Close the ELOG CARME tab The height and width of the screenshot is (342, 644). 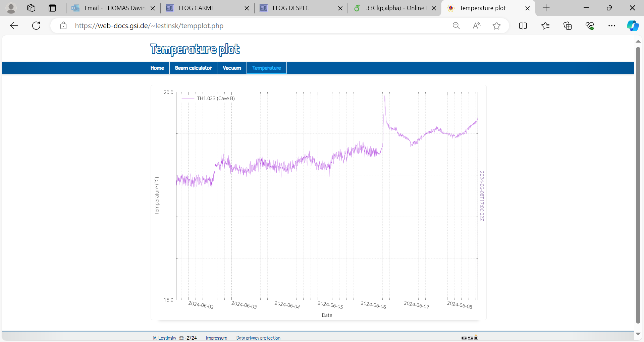(247, 8)
